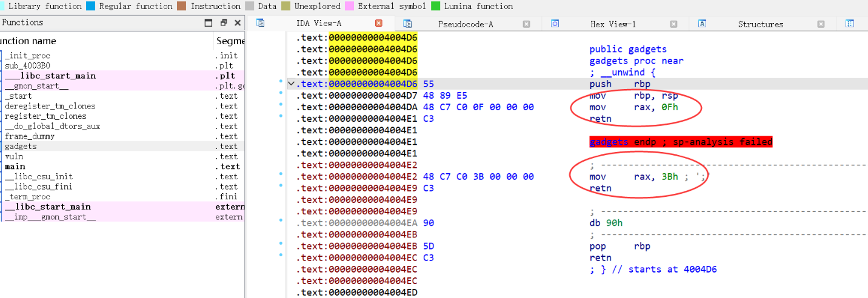Click the .text:00000000004004ED address line
Viewport: 868px width, 298px height.
[356, 293]
